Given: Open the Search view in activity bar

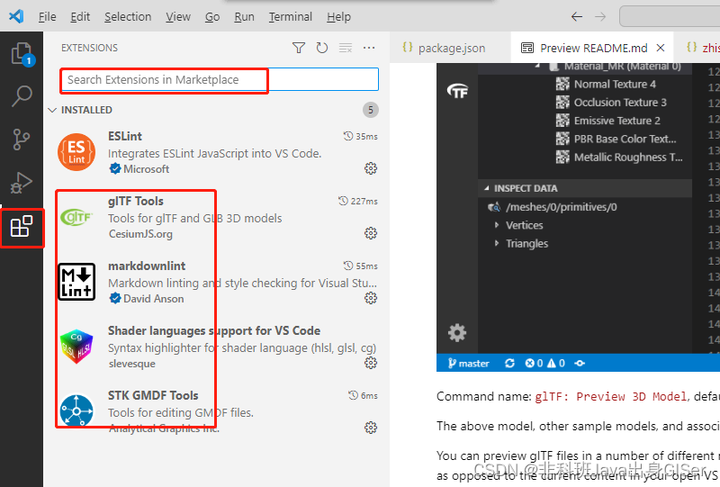Looking at the screenshot, I should click(x=22, y=96).
